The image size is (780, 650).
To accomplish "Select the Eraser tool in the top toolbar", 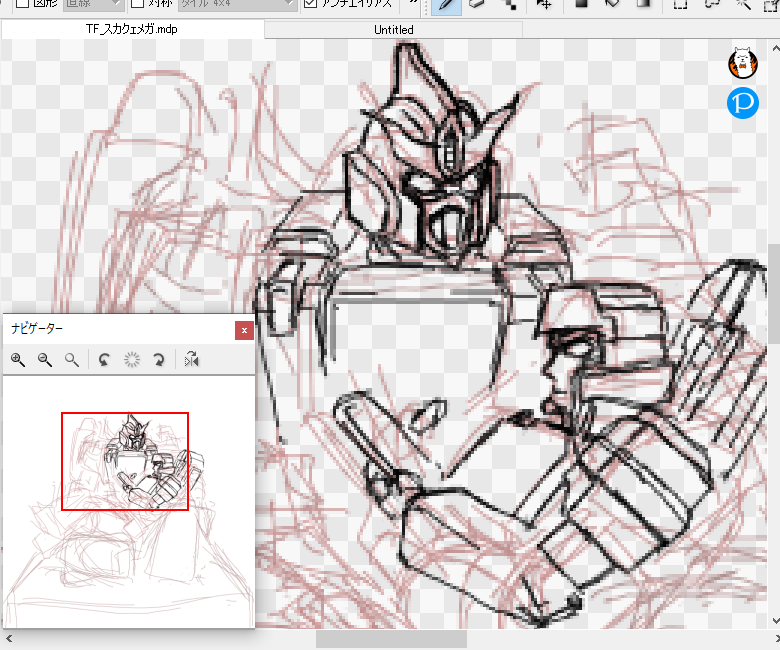I will click(477, 4).
